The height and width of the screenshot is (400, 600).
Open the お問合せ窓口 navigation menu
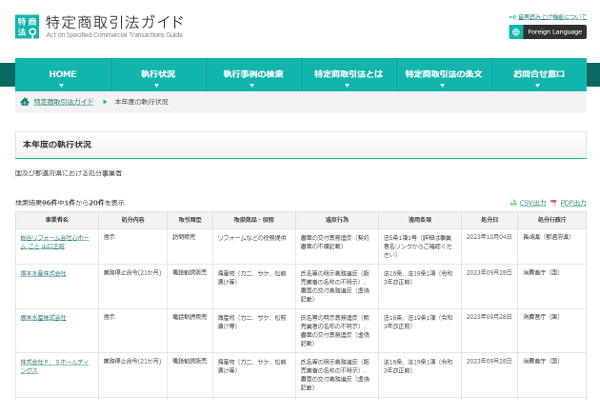[x=539, y=75]
